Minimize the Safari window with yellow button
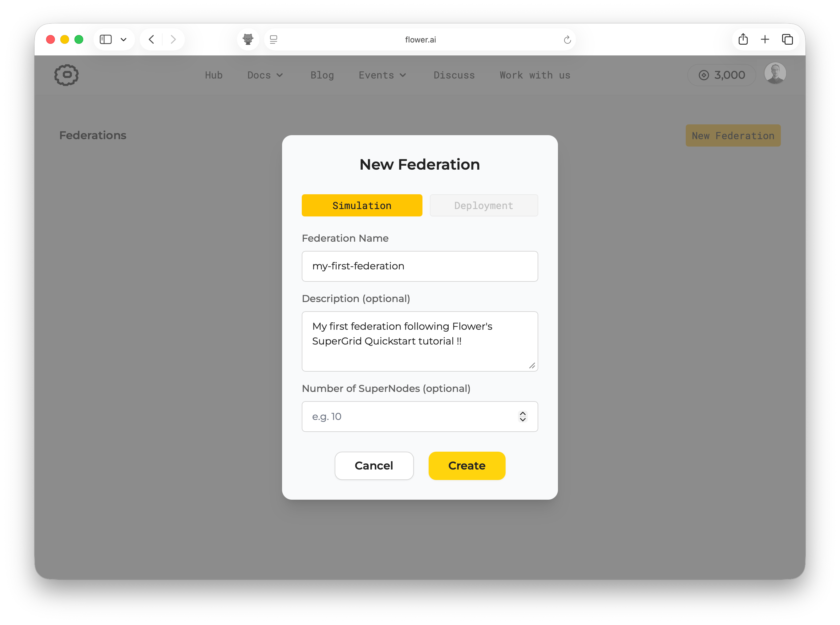This screenshot has width=840, height=625. click(65, 39)
